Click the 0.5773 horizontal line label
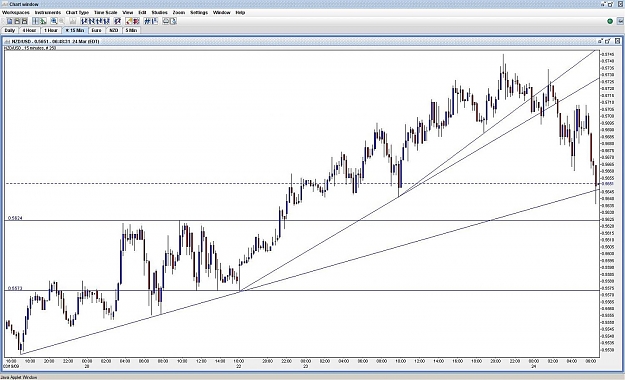This screenshot has width=625, height=380. pos(15,288)
